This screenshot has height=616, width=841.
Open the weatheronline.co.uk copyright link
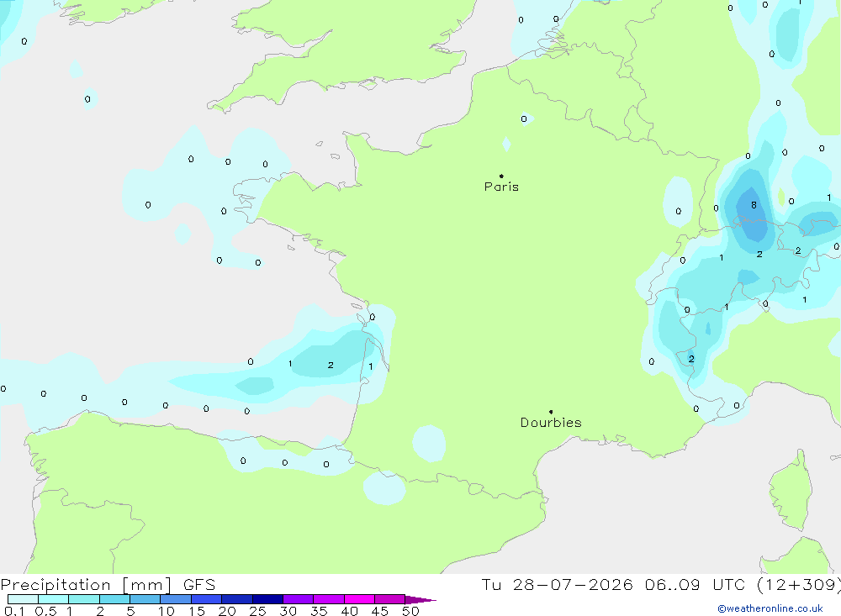click(770, 608)
